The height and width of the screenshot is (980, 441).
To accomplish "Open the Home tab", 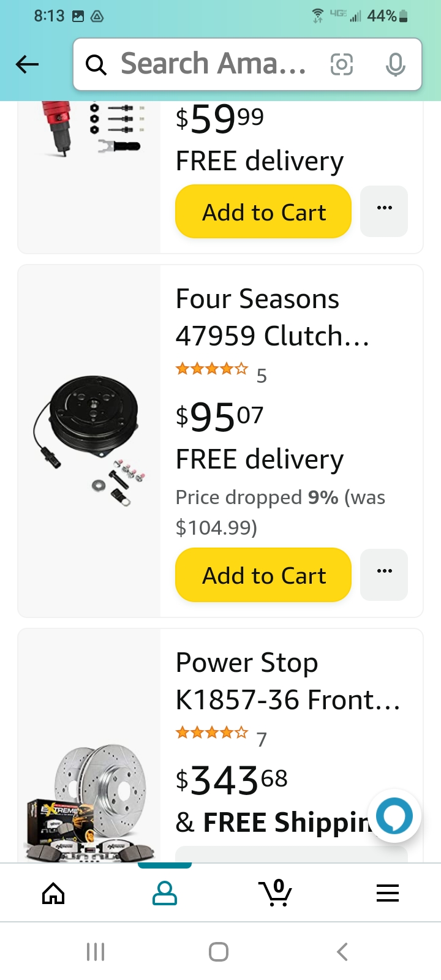I will (x=53, y=894).
